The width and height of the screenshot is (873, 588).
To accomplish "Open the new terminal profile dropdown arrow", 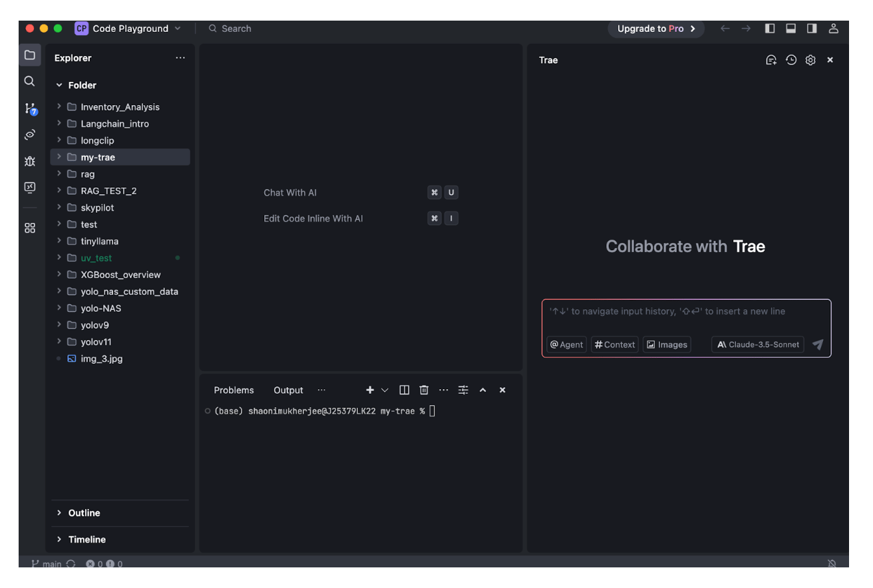I will pyautogui.click(x=385, y=390).
